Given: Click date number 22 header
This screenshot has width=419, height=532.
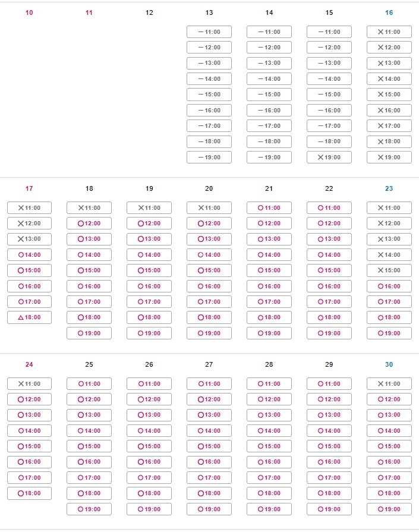Looking at the screenshot, I should (x=329, y=188).
